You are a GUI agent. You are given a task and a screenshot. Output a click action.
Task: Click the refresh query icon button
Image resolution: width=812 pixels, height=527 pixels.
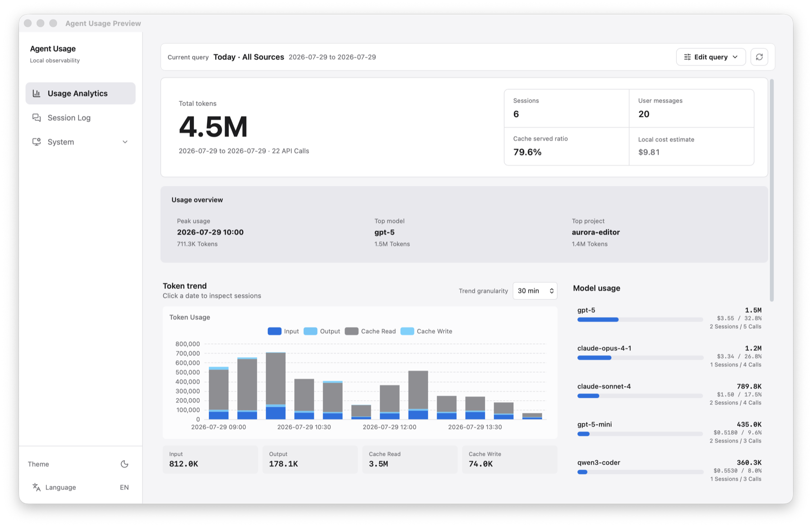pyautogui.click(x=759, y=57)
